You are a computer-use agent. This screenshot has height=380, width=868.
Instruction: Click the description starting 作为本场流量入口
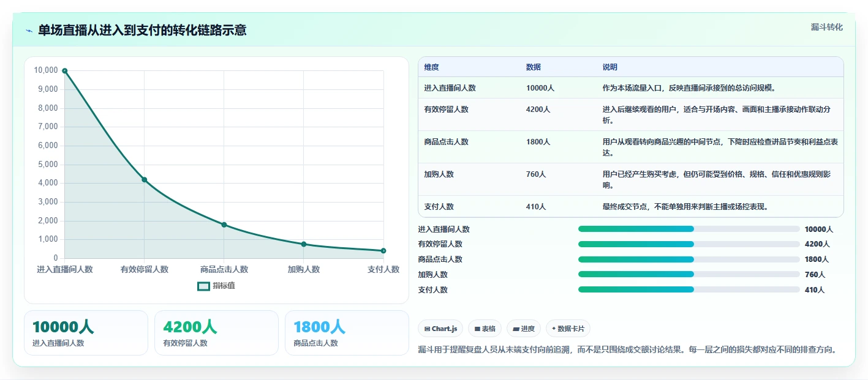690,88
